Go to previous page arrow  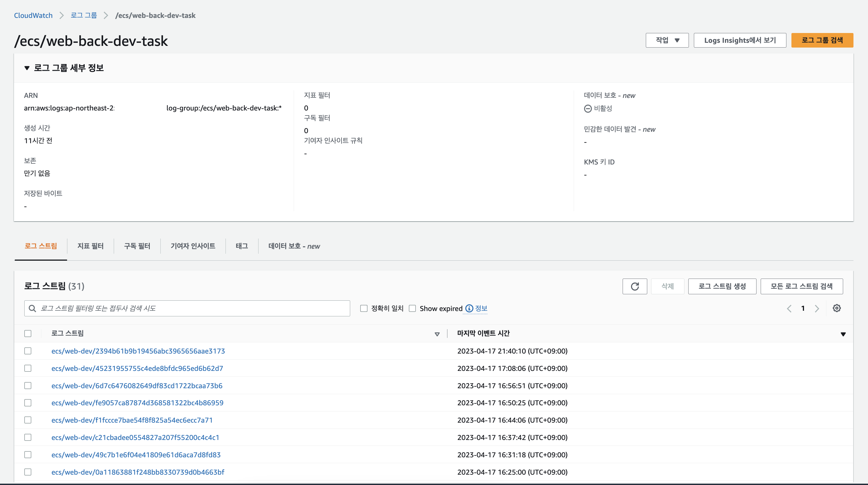click(x=789, y=309)
